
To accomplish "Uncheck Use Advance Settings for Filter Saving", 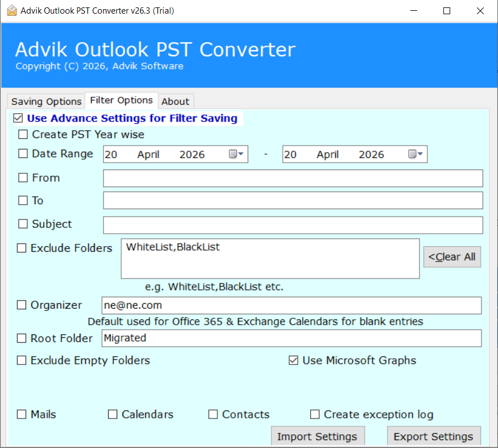I will [18, 118].
